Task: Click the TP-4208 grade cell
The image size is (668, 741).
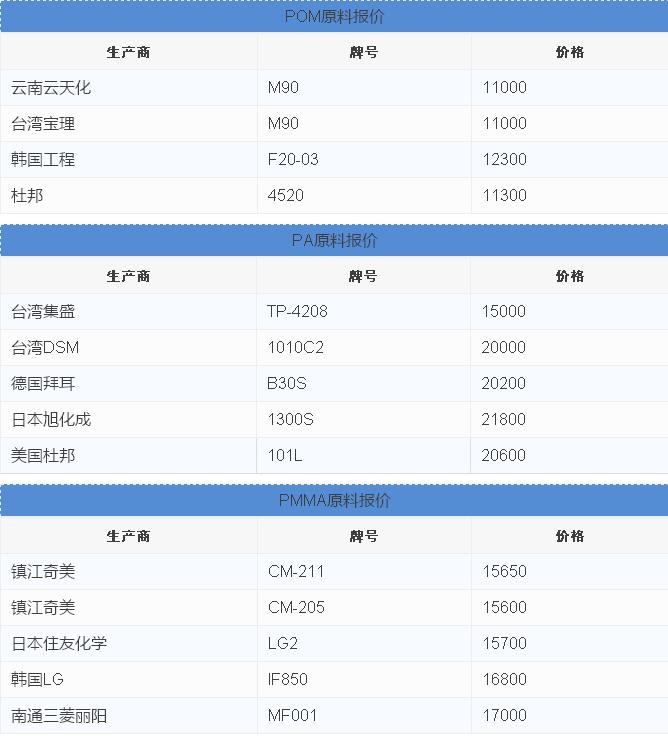Action: pyautogui.click(x=363, y=311)
